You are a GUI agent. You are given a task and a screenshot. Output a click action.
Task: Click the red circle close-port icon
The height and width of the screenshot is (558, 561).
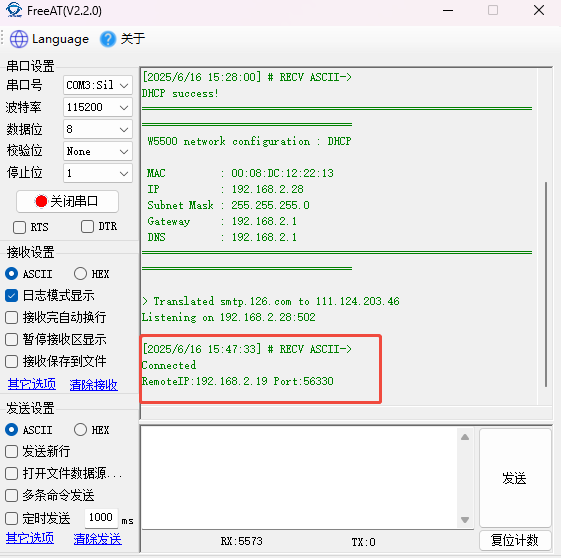tap(41, 201)
